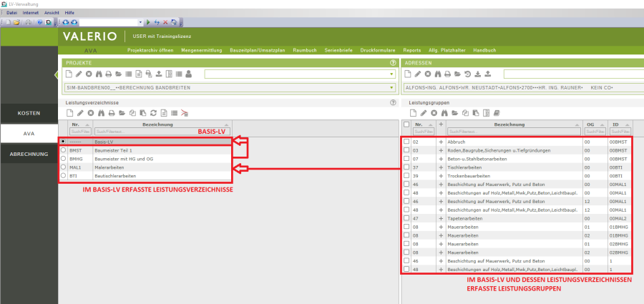
Task: Select the BMST Baumeister Teil 1 radio button
Action: pyautogui.click(x=64, y=150)
